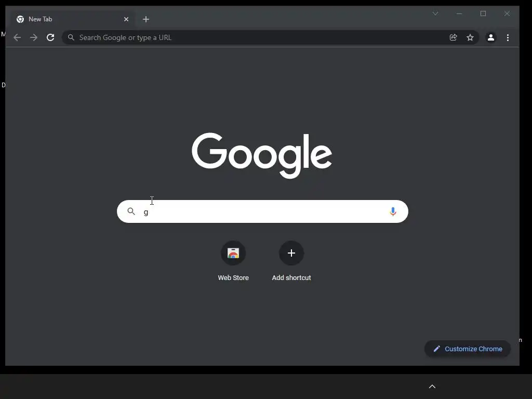
Task: Close the New Tab tab
Action: (x=126, y=19)
